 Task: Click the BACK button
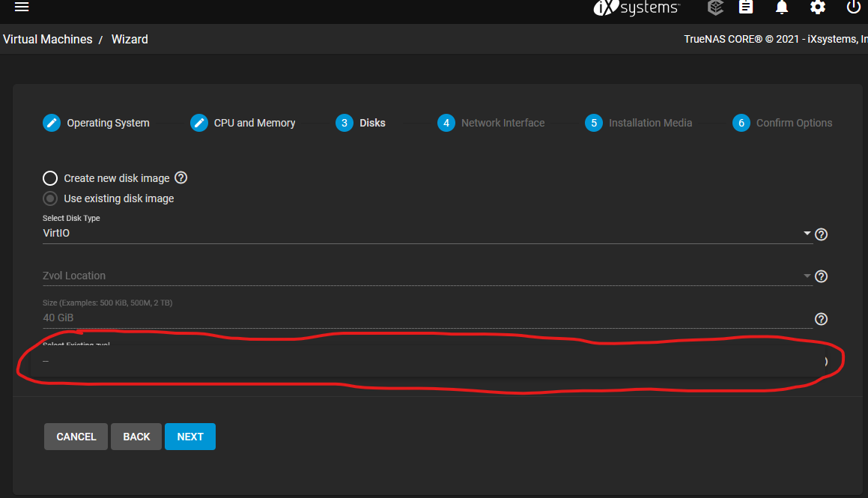coord(136,437)
